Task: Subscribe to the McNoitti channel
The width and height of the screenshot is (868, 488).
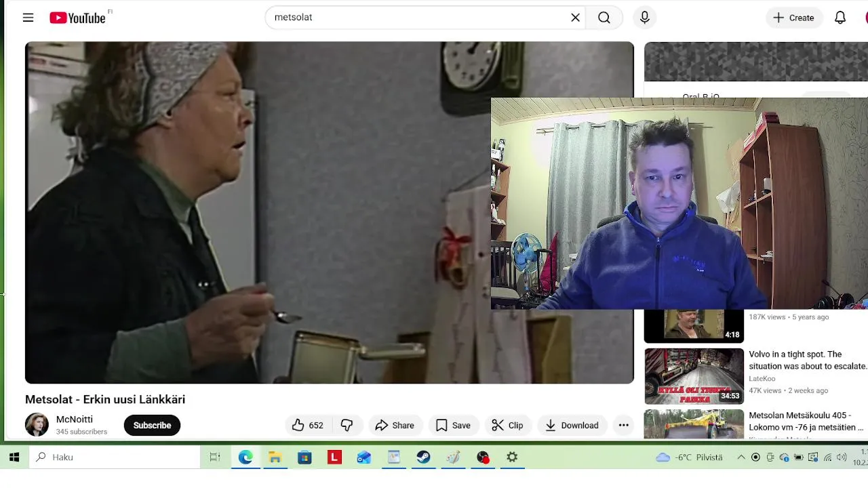Action: tap(152, 425)
